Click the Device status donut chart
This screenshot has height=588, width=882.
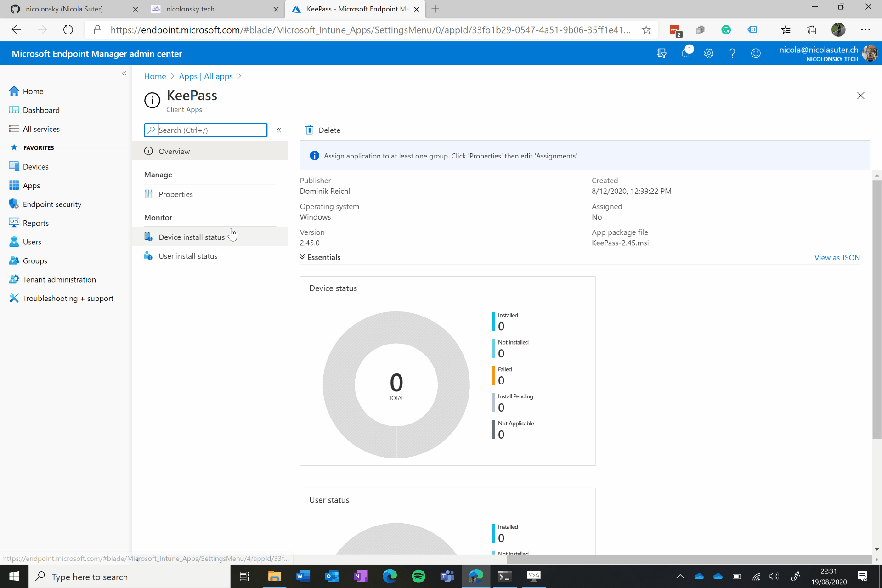pyautogui.click(x=396, y=385)
